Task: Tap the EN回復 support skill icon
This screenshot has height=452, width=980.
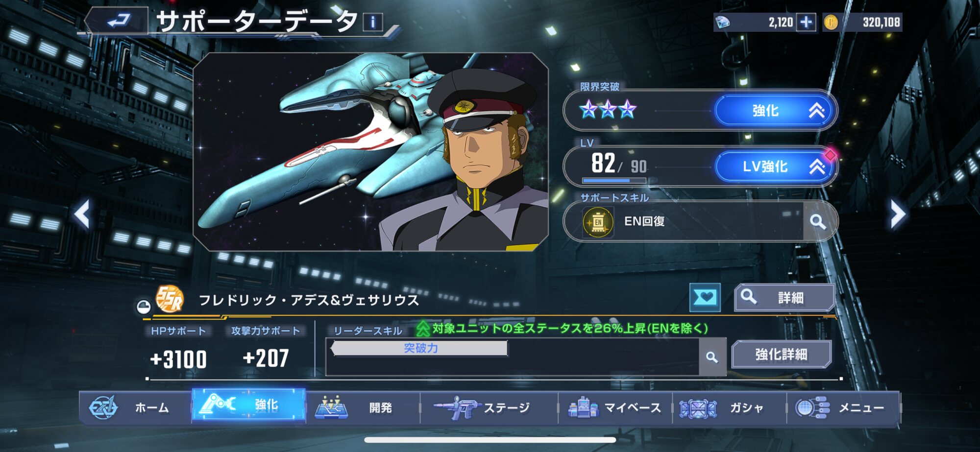Action: coord(598,222)
